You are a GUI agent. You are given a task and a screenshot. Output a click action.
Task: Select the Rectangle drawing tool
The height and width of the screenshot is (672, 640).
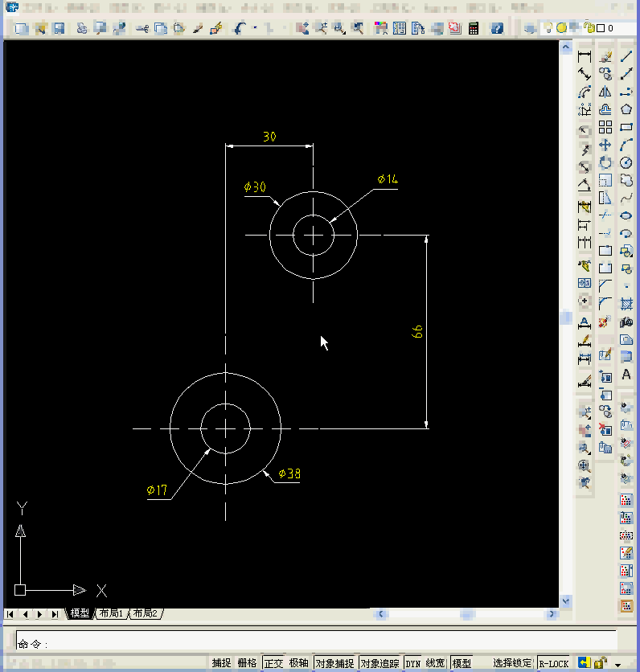[x=626, y=127]
